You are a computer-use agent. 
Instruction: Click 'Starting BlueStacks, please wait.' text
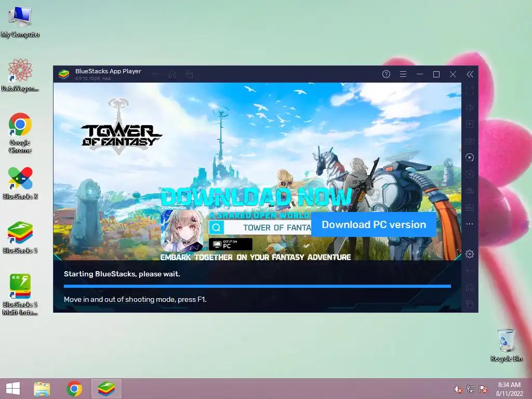(x=122, y=274)
